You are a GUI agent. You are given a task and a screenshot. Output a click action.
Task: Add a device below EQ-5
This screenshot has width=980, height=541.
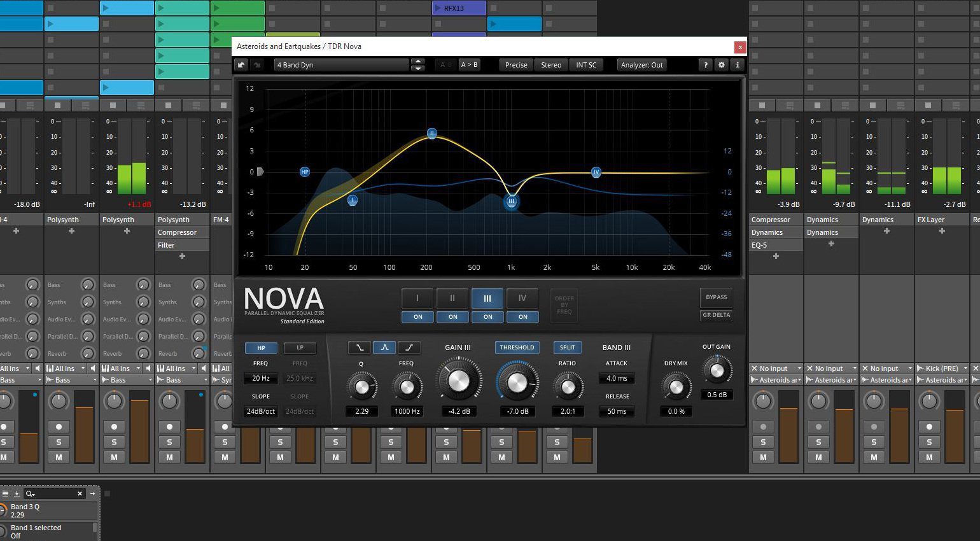[x=776, y=256]
